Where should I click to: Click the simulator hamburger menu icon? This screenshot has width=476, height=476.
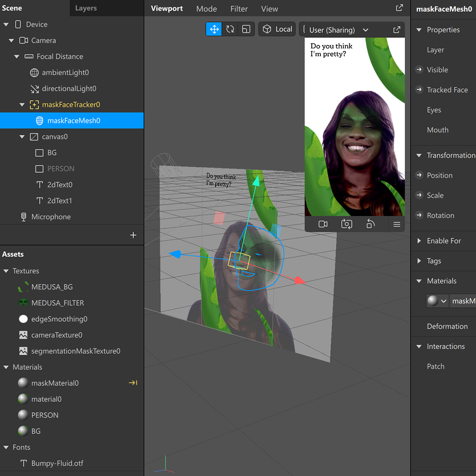pos(397,224)
